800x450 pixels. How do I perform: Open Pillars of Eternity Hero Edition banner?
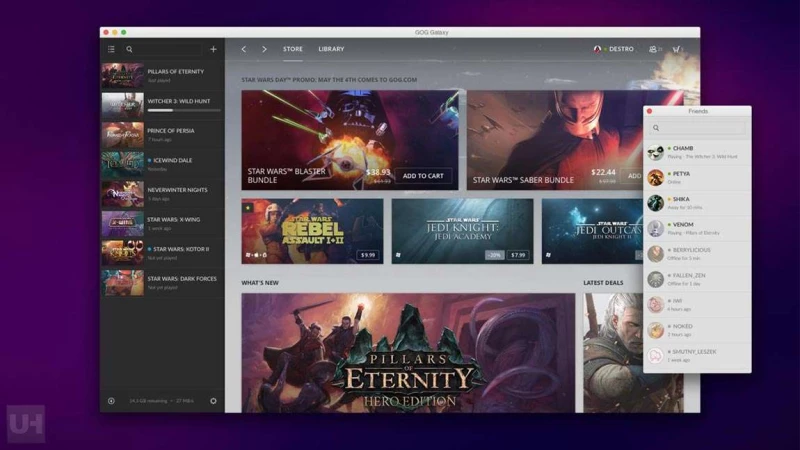[x=408, y=353]
